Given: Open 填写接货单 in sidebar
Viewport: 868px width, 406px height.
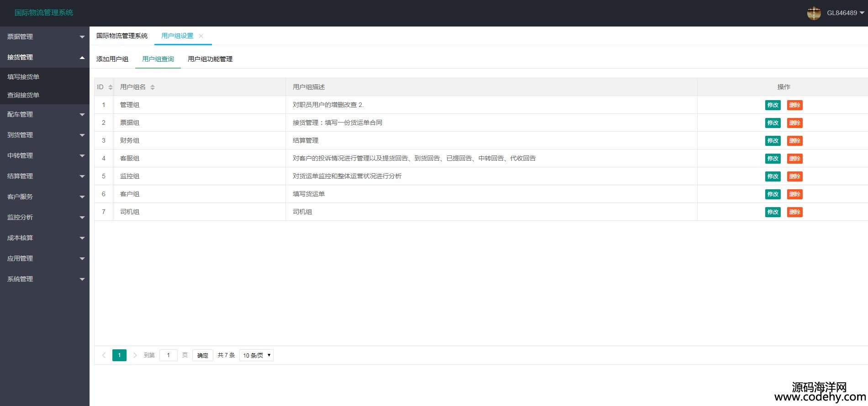Looking at the screenshot, I should click(x=23, y=77).
